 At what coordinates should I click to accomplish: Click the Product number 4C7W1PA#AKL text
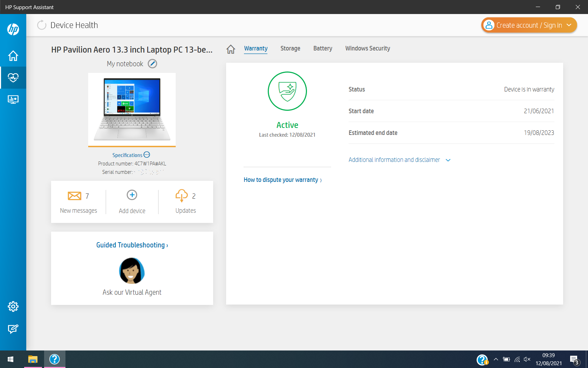132,164
